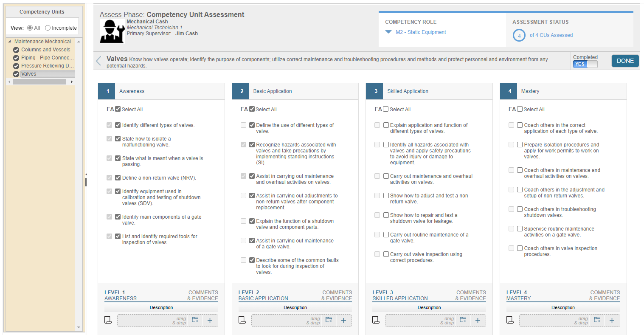Image resolution: width=644 pixels, height=335 pixels.
Task: Click the sidebar horizontal scroll right arrow
Action: (x=72, y=82)
